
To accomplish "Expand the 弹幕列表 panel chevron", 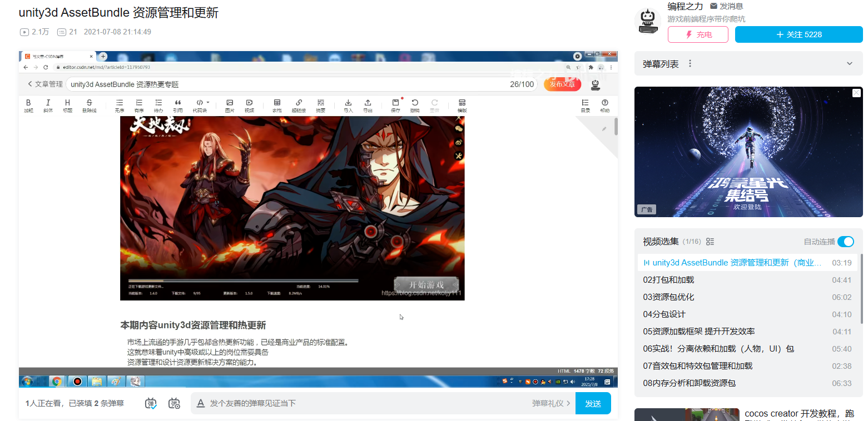I will coord(849,63).
